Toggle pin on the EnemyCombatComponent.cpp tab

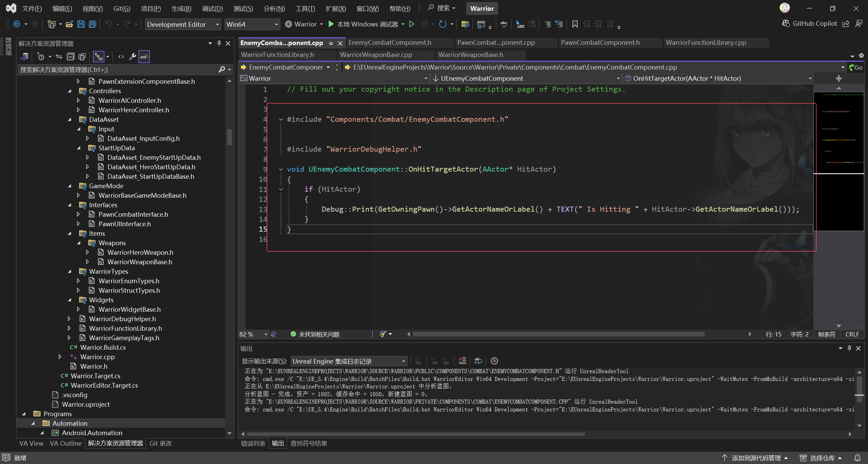click(x=331, y=43)
